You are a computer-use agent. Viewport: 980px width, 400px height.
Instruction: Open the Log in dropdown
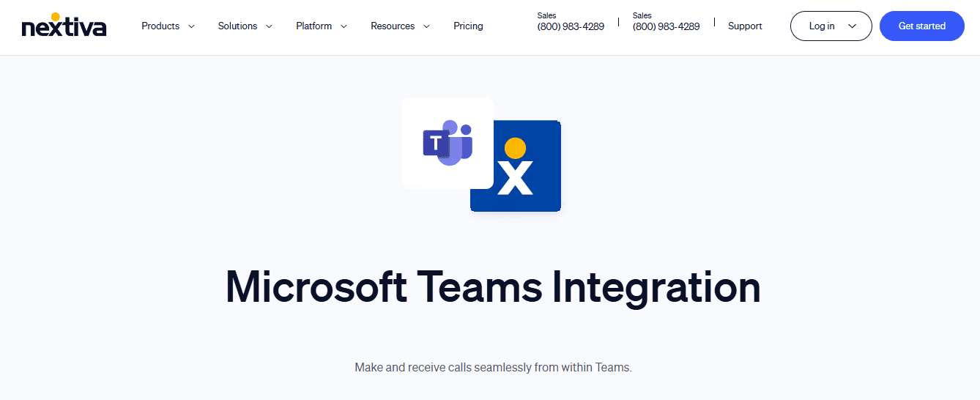pyautogui.click(x=831, y=26)
